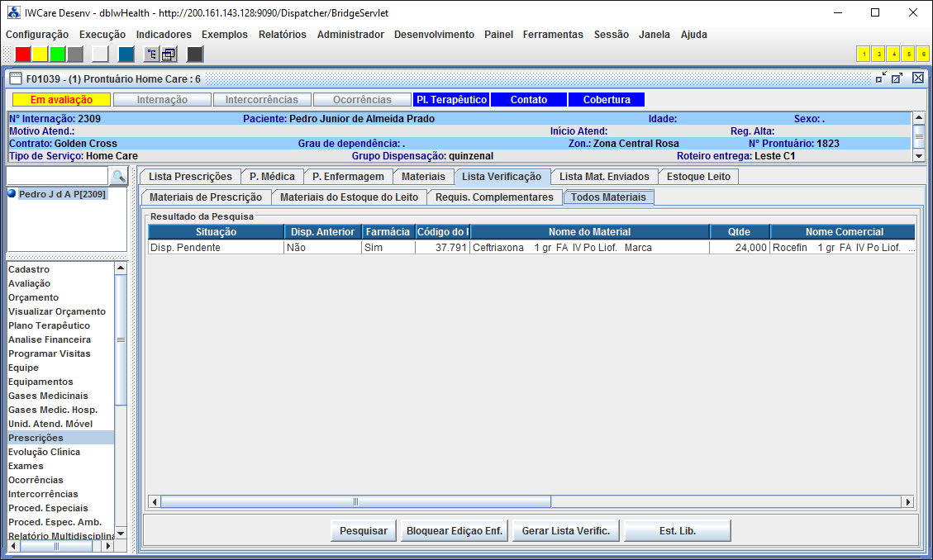The width and height of the screenshot is (933, 560).
Task: Click the Cobertura button
Action: coord(607,100)
